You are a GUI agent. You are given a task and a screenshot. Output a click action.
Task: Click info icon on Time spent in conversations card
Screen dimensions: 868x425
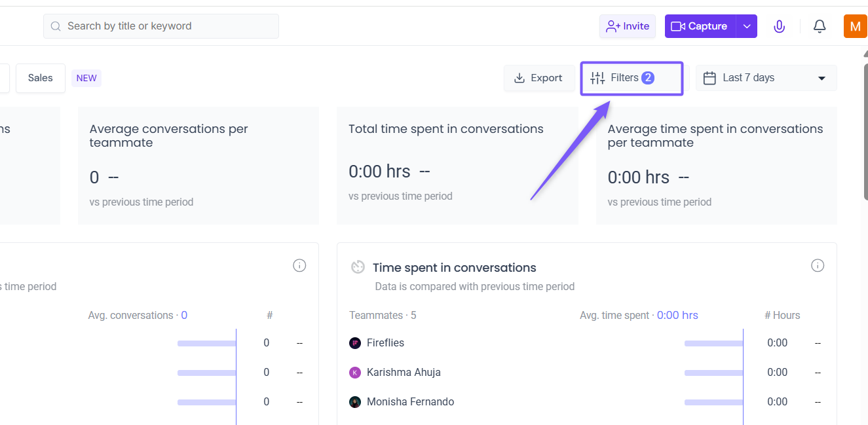[x=818, y=265]
